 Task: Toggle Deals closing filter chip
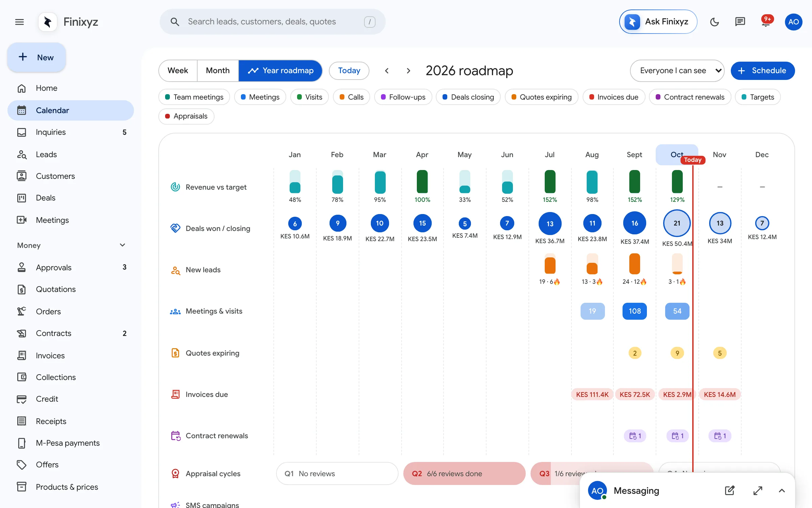[468, 97]
